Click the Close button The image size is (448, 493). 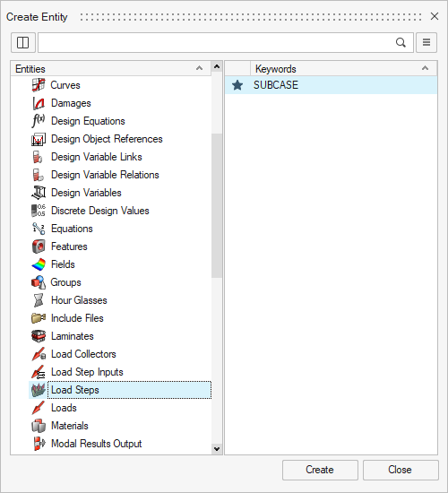(x=401, y=470)
